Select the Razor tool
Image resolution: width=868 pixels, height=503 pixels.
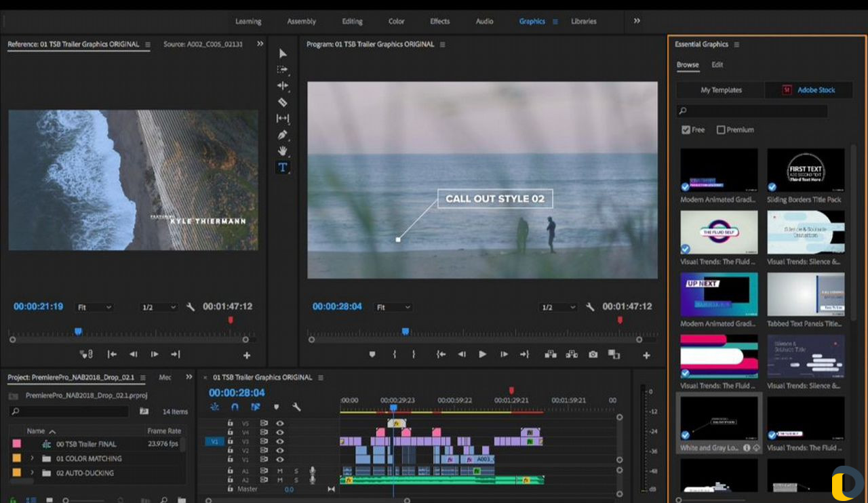[x=283, y=102]
